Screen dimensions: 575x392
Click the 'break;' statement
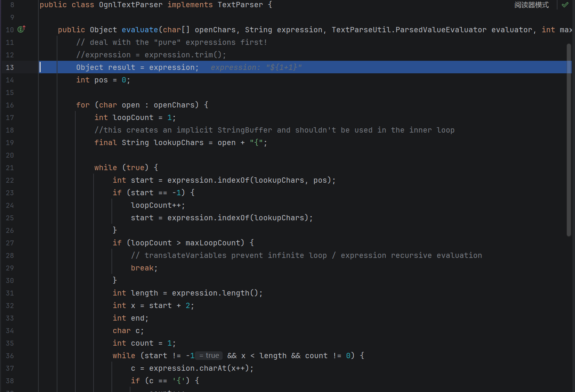pos(144,268)
